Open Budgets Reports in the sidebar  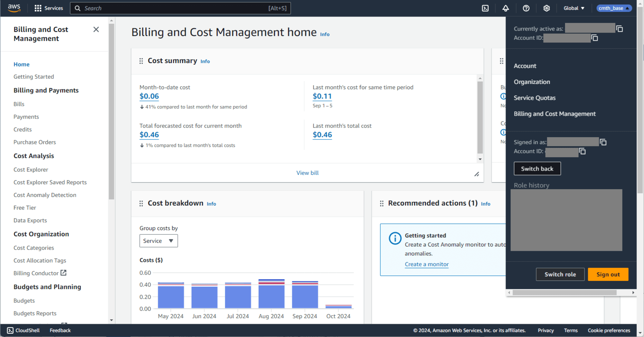point(35,313)
